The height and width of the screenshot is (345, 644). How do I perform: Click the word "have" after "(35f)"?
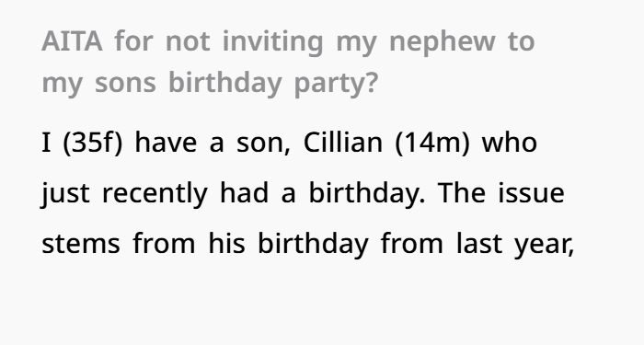[x=166, y=143]
